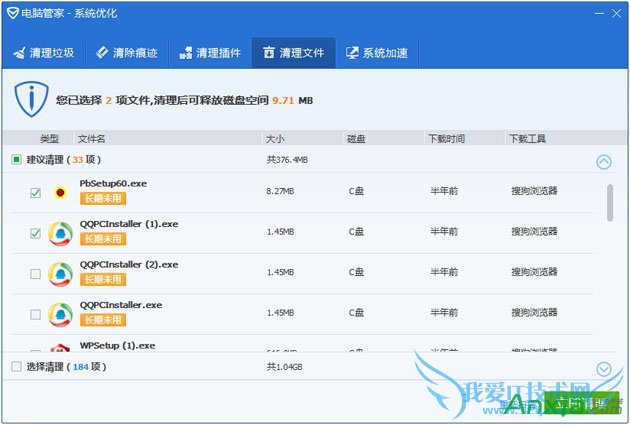
Task: Click the PbSetup60.exe file icon
Action: click(x=61, y=192)
